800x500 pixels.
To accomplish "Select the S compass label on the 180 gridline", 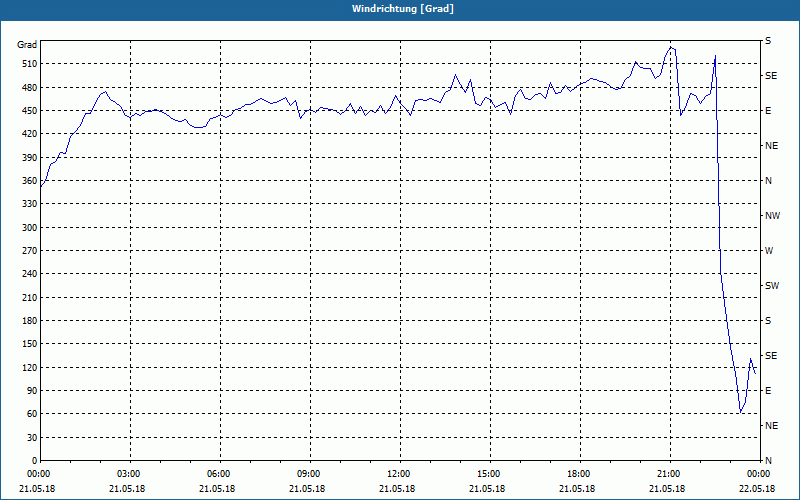I will click(768, 321).
